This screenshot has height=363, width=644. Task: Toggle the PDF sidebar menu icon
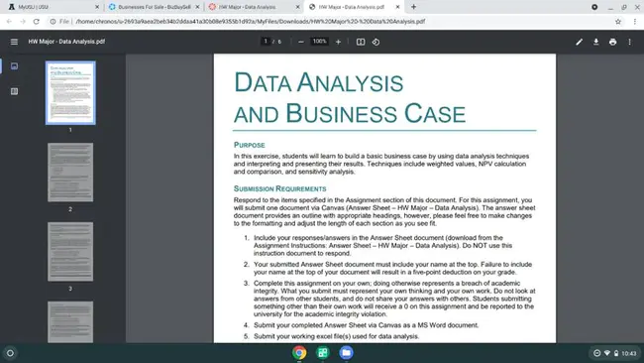click(x=14, y=42)
